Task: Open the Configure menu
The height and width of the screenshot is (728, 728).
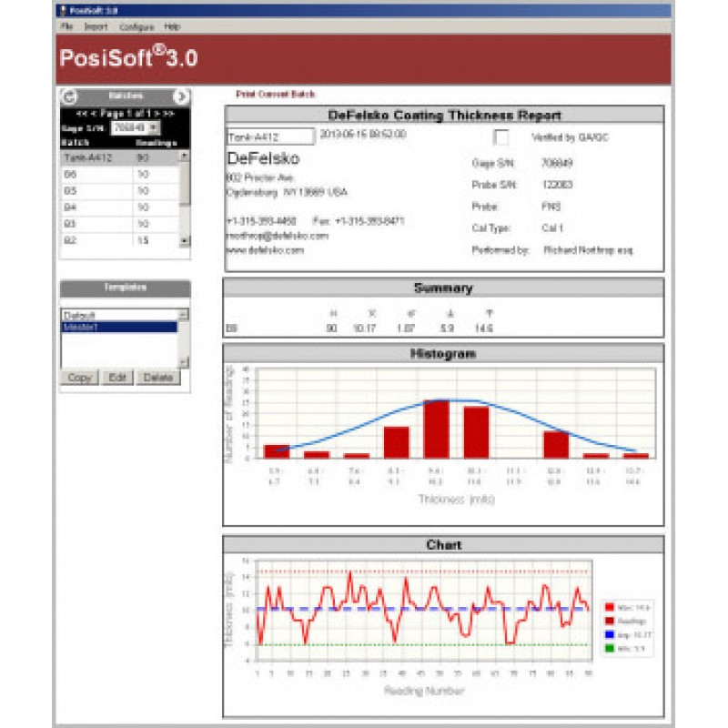Action: tap(136, 27)
